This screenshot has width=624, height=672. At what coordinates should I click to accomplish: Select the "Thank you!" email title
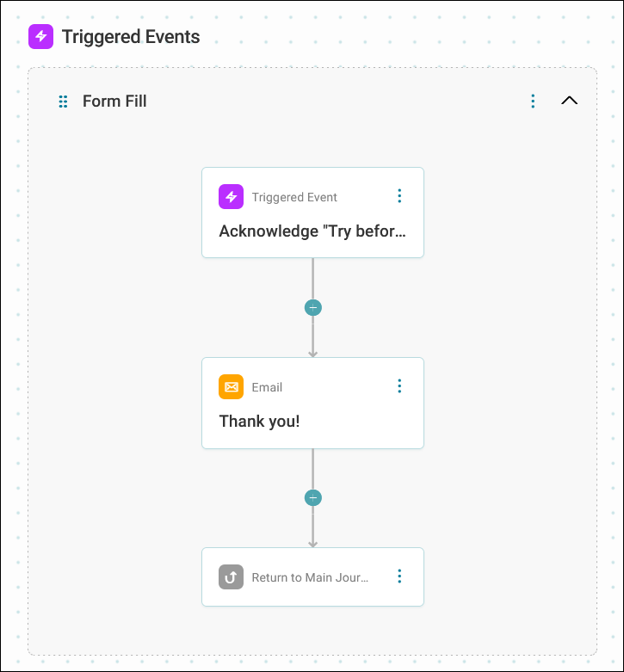click(259, 422)
